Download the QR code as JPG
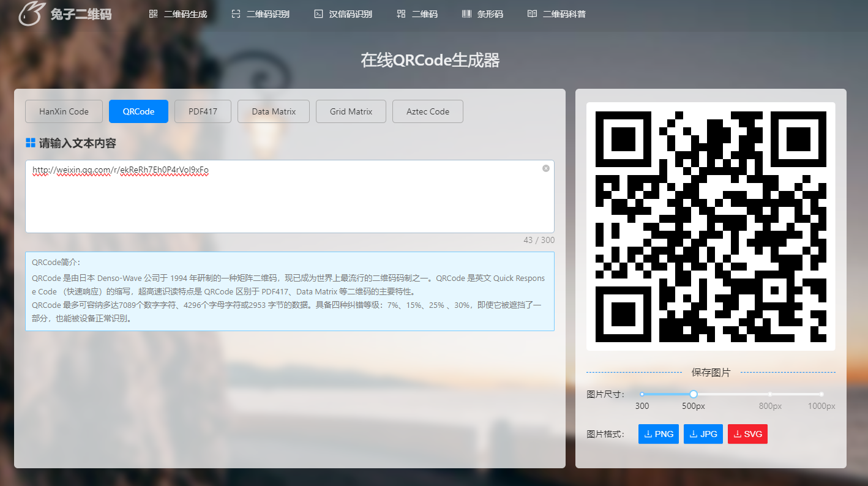Image resolution: width=868 pixels, height=486 pixels. [703, 434]
